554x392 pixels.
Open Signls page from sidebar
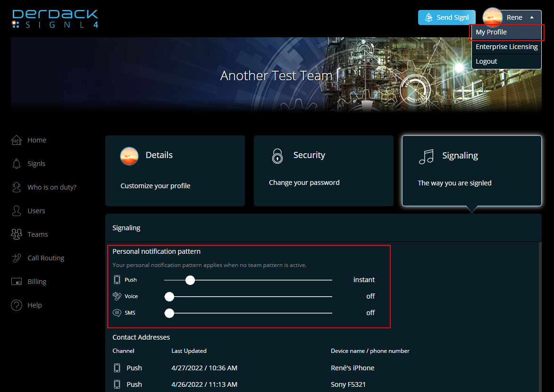(x=36, y=164)
